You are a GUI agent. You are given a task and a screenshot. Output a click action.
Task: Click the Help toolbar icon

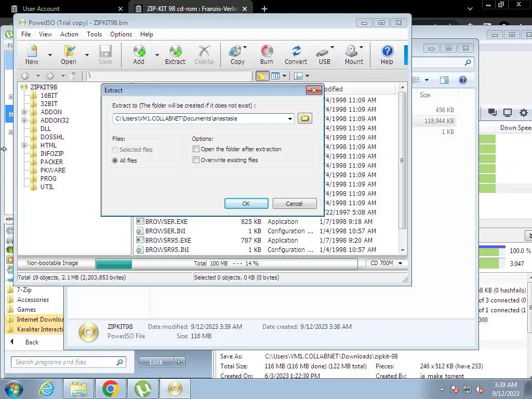[387, 55]
